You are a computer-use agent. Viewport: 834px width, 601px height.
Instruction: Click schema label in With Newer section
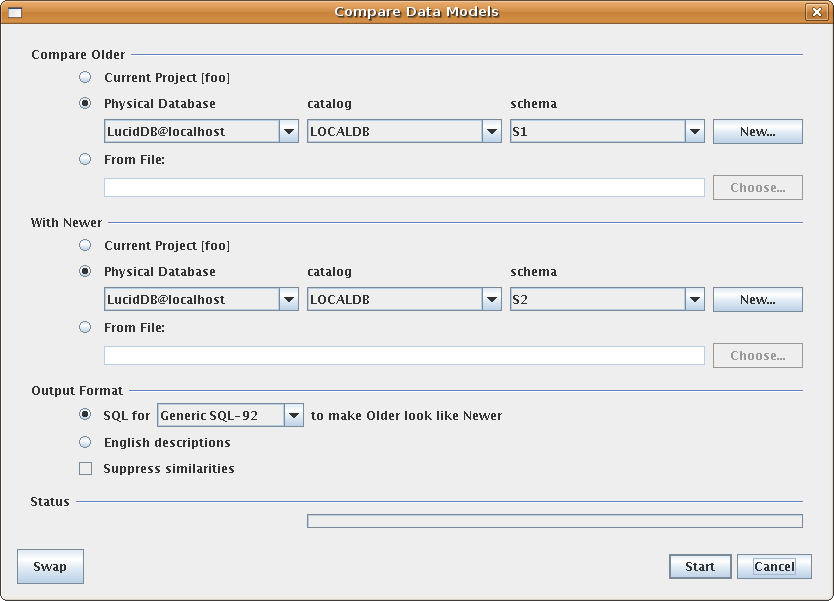(x=533, y=272)
